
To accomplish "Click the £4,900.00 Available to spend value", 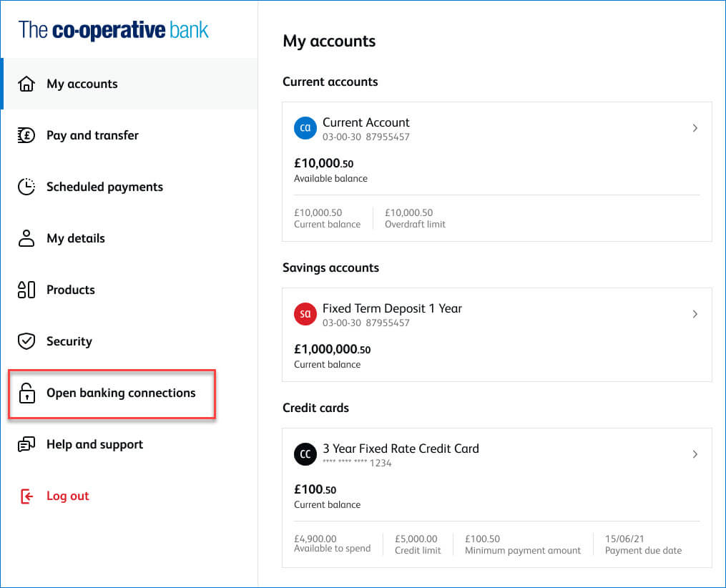I will coord(315,539).
